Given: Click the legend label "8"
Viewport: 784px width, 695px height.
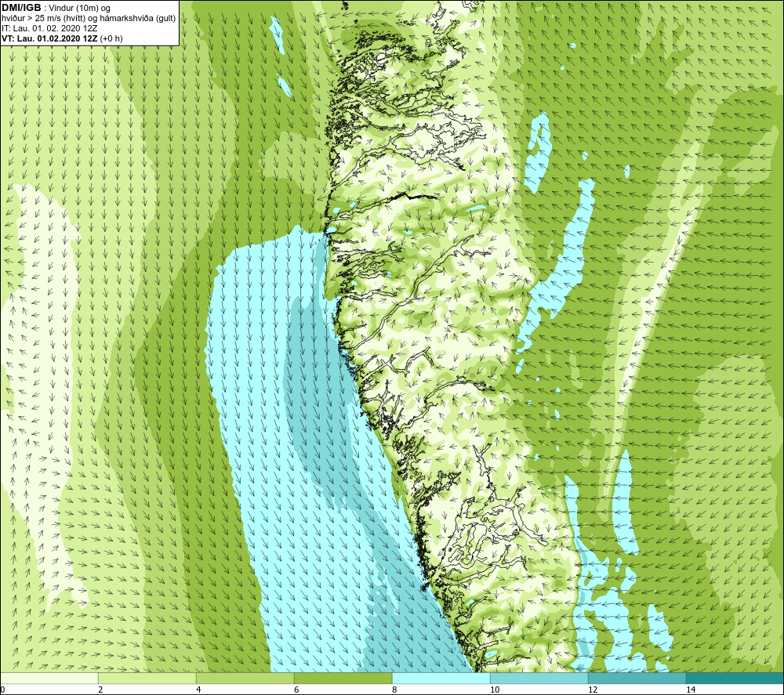Looking at the screenshot, I should (x=394, y=690).
